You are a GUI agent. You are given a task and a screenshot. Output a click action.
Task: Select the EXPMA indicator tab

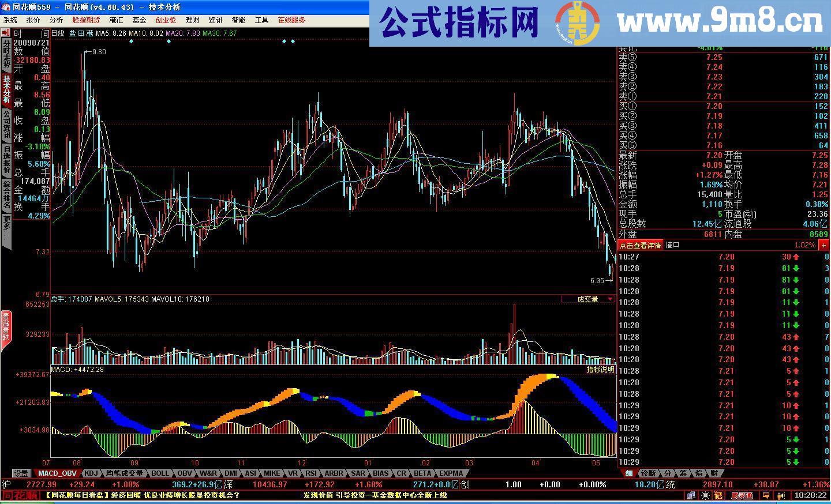[x=451, y=473]
